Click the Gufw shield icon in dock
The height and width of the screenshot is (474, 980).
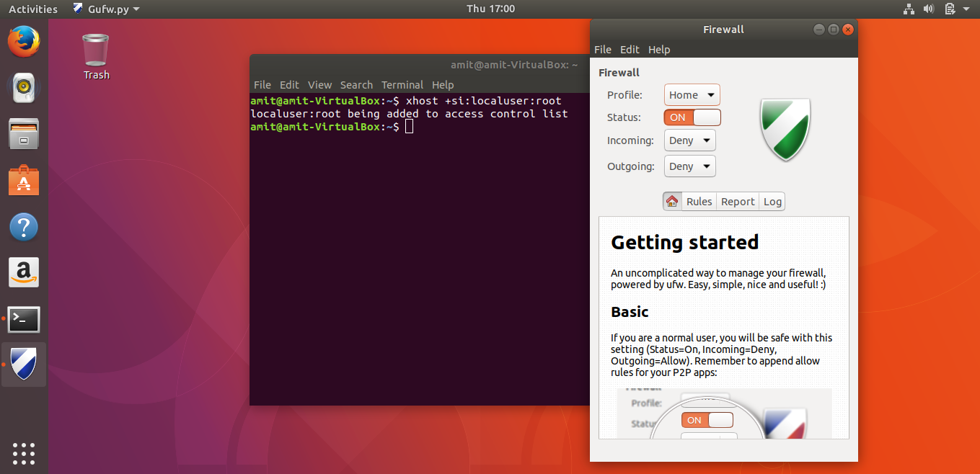pos(23,365)
